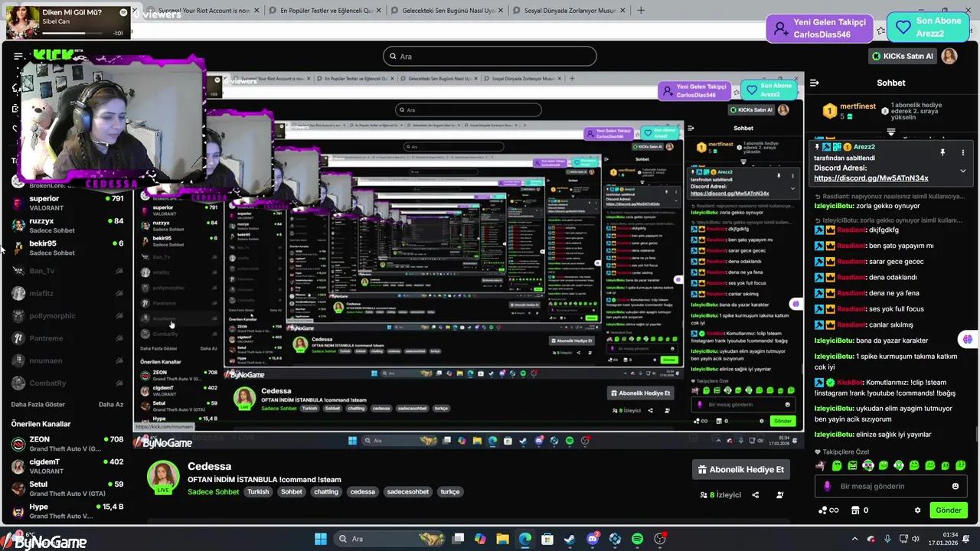Click mertfinest in the gift leaderboard

pyautogui.click(x=857, y=106)
